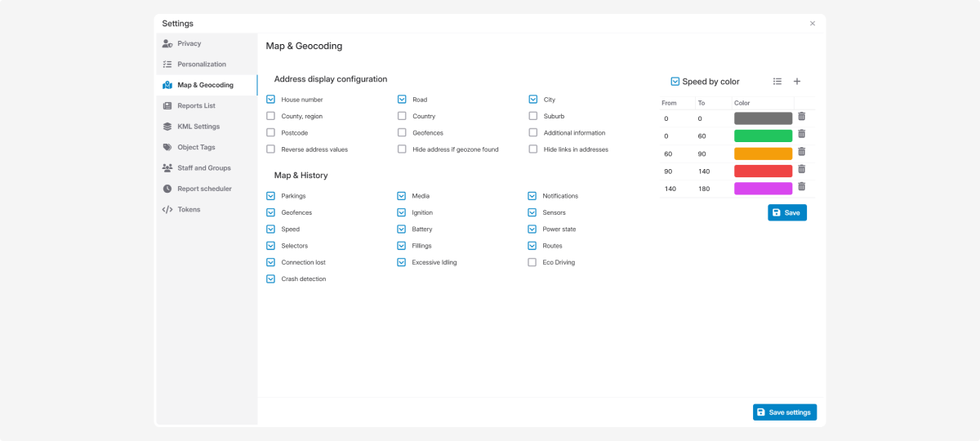Go to the KML Settings section

click(198, 127)
